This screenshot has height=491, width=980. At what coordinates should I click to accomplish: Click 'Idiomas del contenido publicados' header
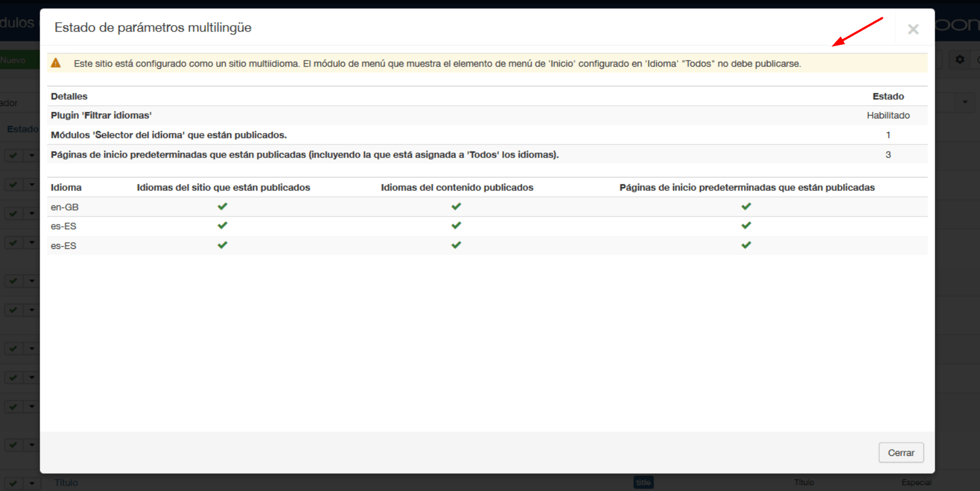(457, 187)
